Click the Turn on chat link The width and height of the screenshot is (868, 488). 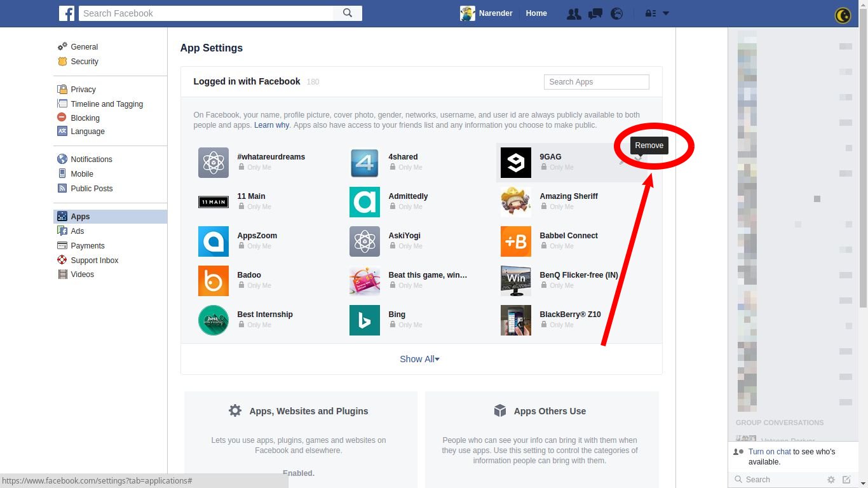770,452
